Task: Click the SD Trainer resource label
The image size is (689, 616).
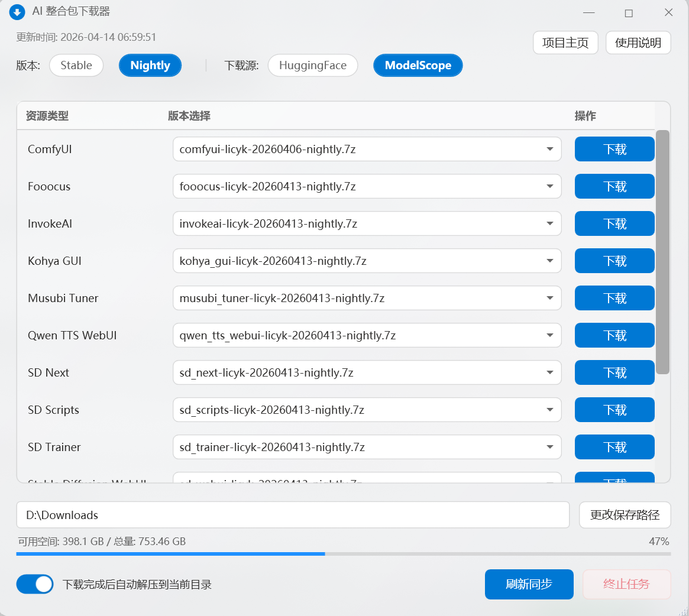Action: pyautogui.click(x=54, y=448)
